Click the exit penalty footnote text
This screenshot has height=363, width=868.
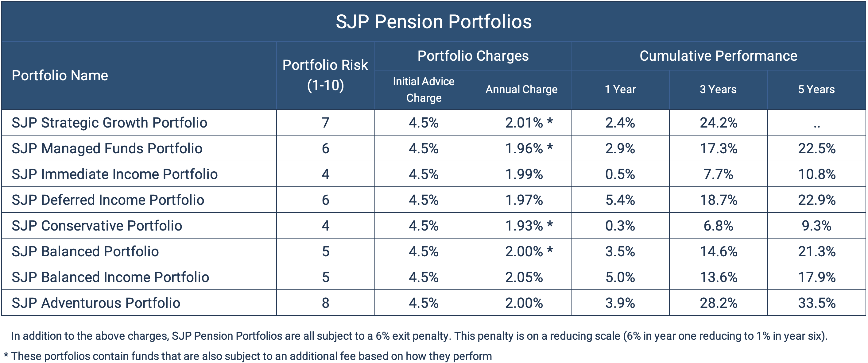pyautogui.click(x=419, y=336)
